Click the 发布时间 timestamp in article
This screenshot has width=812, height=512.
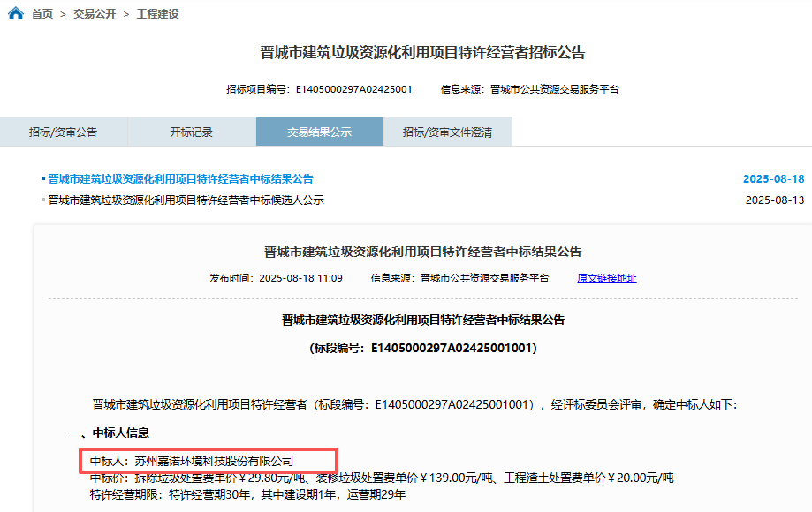click(x=300, y=278)
